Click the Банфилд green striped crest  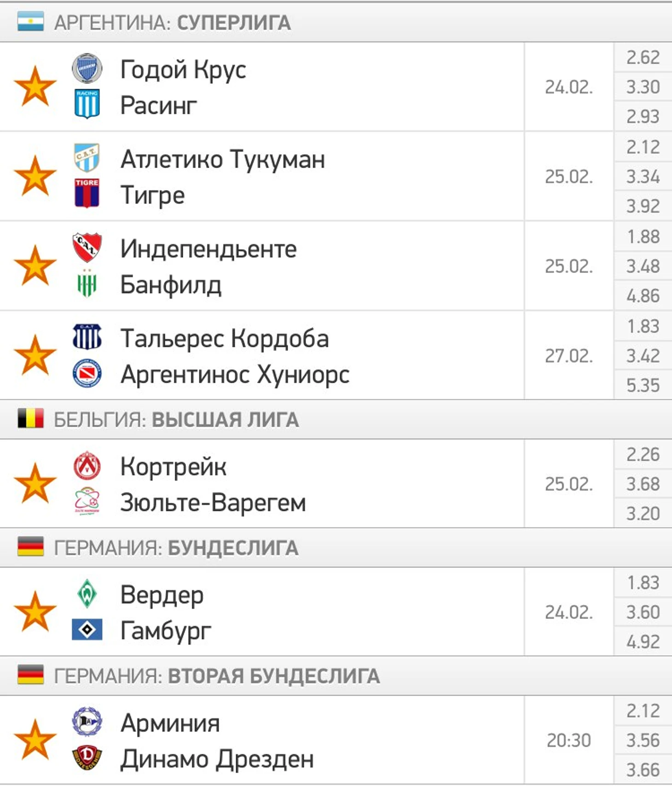(x=87, y=284)
